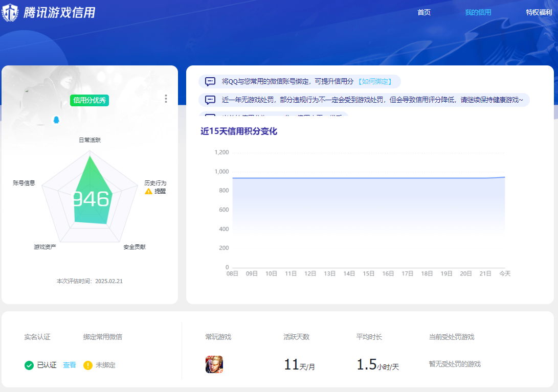The width and height of the screenshot is (558, 392).
Task: Click the 11天/月 active days value
Action: pyautogui.click(x=299, y=364)
